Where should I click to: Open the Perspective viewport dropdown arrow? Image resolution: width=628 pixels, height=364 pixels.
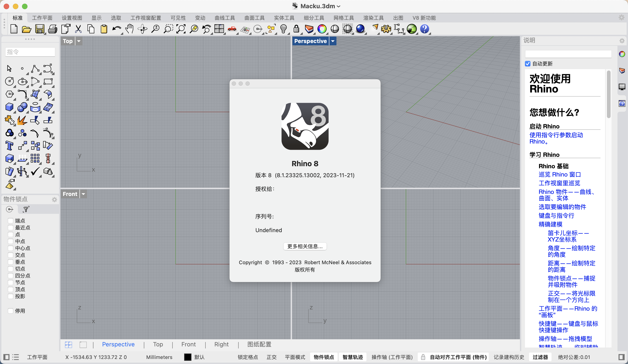333,41
